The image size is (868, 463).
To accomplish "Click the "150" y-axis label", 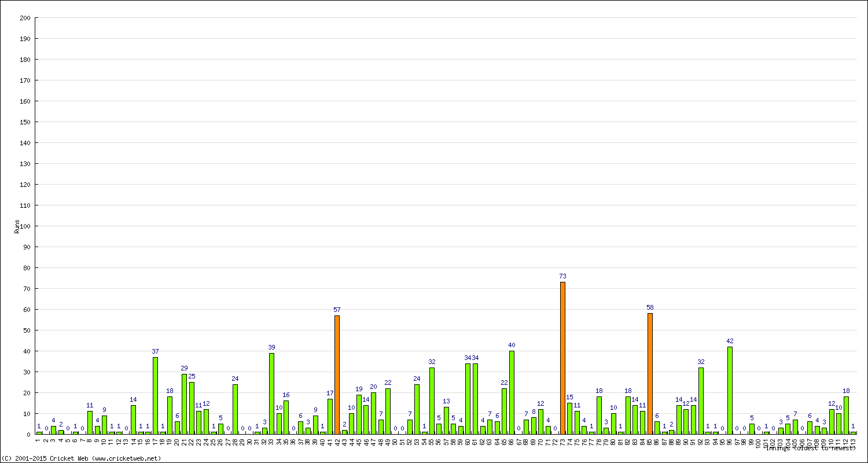I will (x=25, y=122).
